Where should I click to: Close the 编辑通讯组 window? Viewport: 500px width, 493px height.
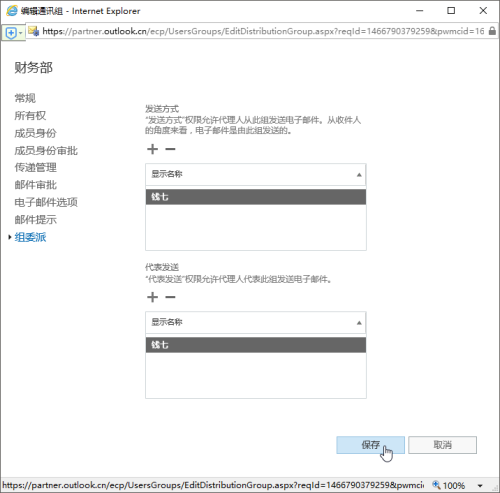[x=483, y=11]
